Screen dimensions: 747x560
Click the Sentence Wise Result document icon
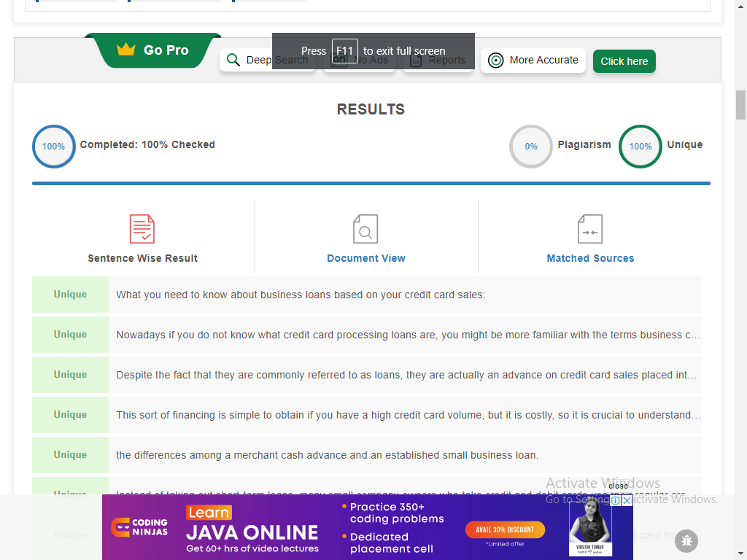coord(142,229)
